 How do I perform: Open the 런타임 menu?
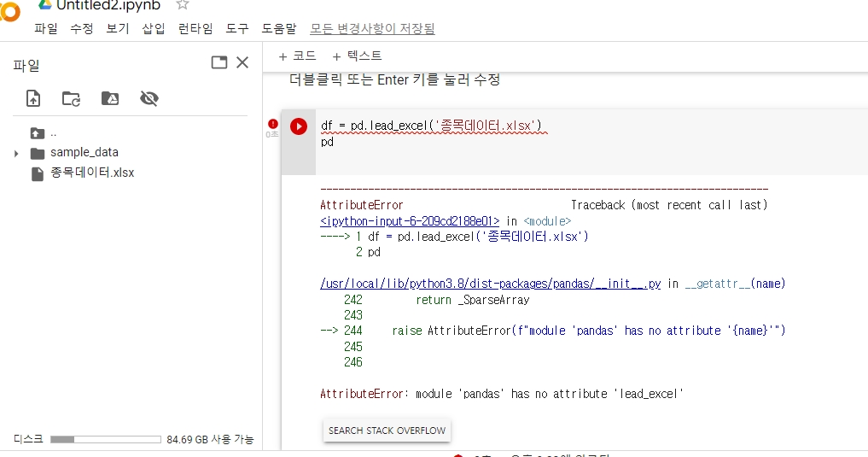pos(195,28)
